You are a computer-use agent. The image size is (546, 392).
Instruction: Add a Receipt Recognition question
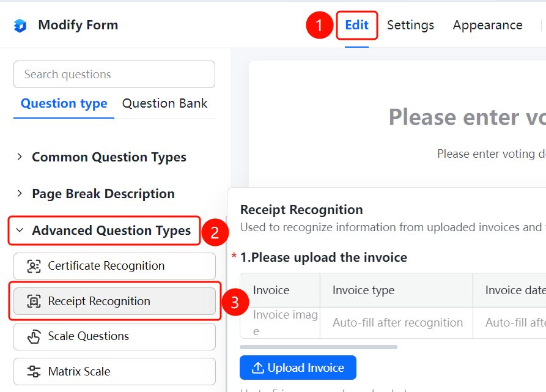[x=114, y=301]
